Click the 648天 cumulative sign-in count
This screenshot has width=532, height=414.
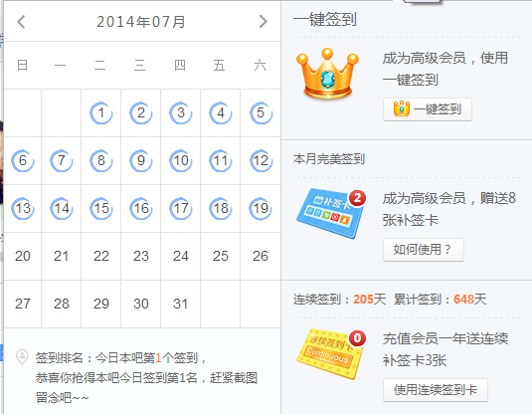pyautogui.click(x=470, y=300)
